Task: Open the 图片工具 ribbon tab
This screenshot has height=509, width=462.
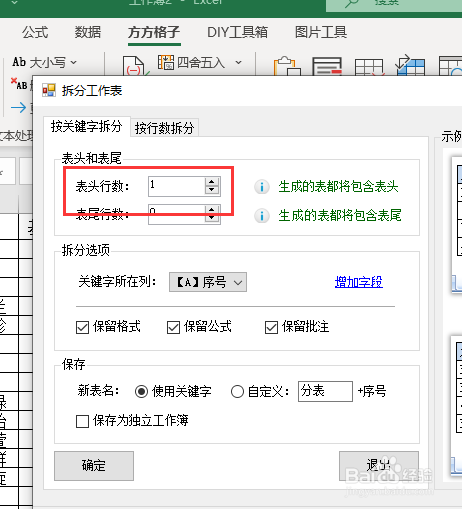Action: pyautogui.click(x=321, y=32)
